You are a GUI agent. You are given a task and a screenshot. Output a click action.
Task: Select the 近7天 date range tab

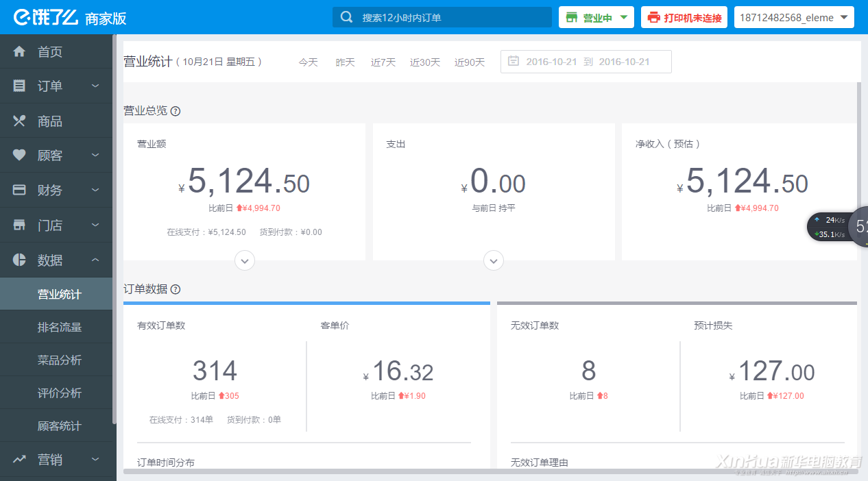(383, 62)
